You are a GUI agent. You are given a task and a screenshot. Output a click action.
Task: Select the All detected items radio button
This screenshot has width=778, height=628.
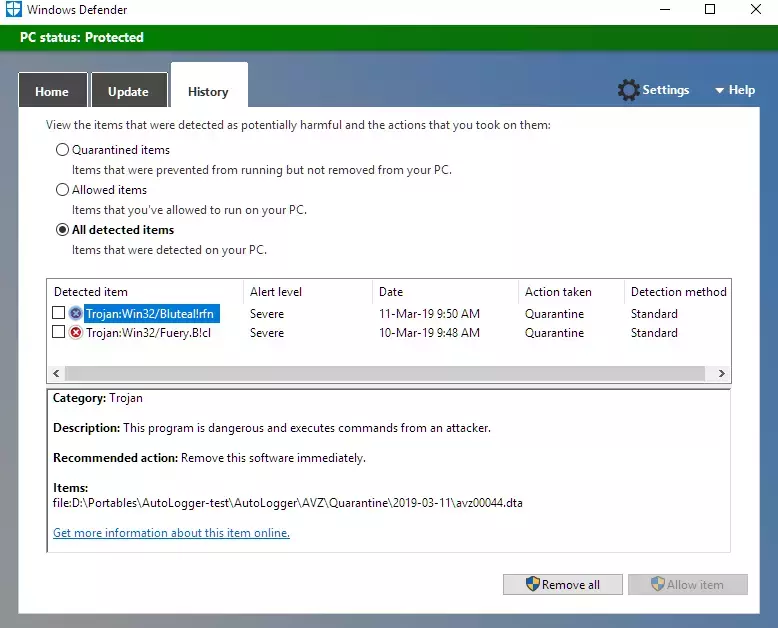tap(62, 230)
